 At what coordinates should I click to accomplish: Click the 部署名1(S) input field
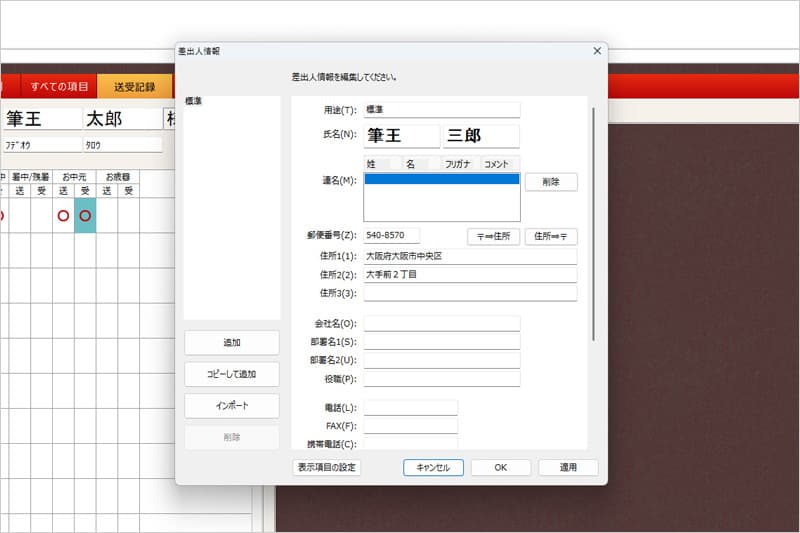[x=442, y=342]
